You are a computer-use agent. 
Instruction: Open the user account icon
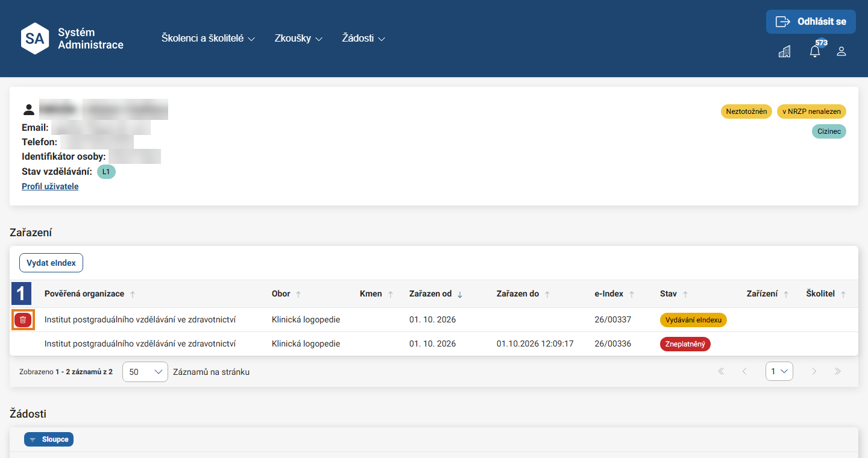[841, 52]
